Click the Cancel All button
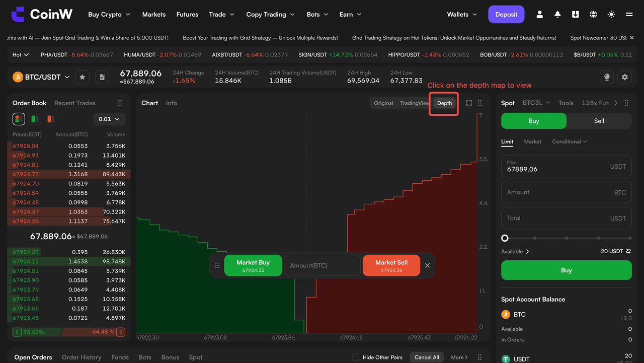Image resolution: width=644 pixels, height=363 pixels. pos(427,357)
